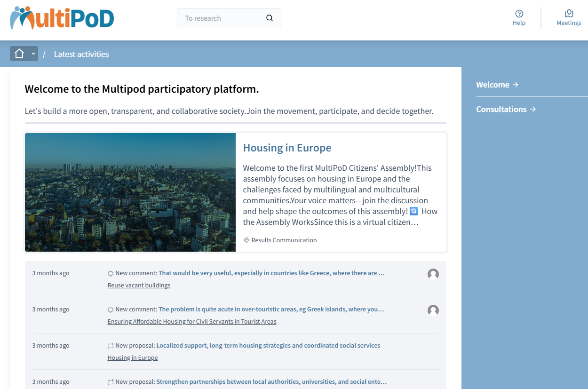Screen dimensions: 588x389
Task: Click the Latest activities breadcrumb
Action: pyautogui.click(x=81, y=54)
